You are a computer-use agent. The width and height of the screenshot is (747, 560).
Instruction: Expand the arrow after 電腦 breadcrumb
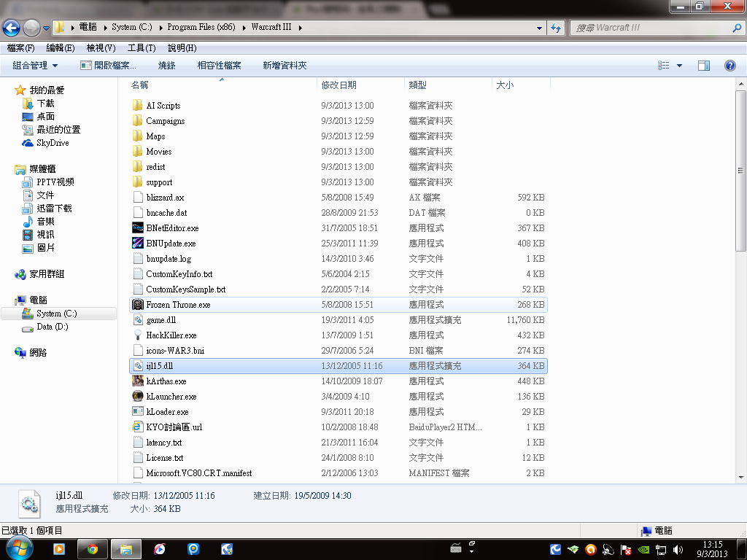click(x=105, y=28)
